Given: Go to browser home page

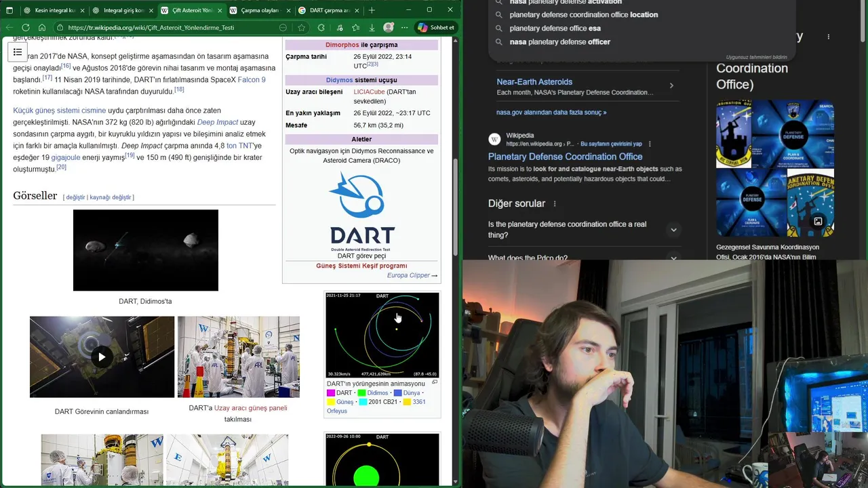Looking at the screenshot, I should (x=42, y=28).
